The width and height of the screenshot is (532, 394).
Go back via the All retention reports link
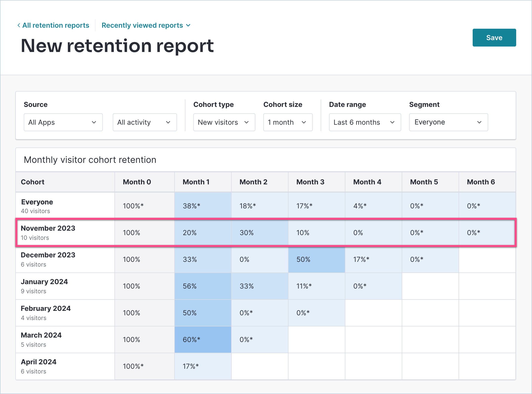pyautogui.click(x=56, y=25)
